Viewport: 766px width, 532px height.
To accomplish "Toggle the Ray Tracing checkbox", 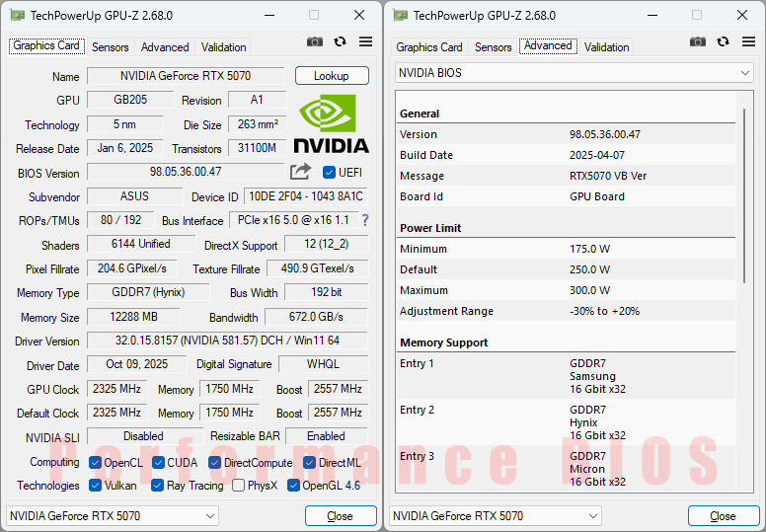I will coord(157,486).
